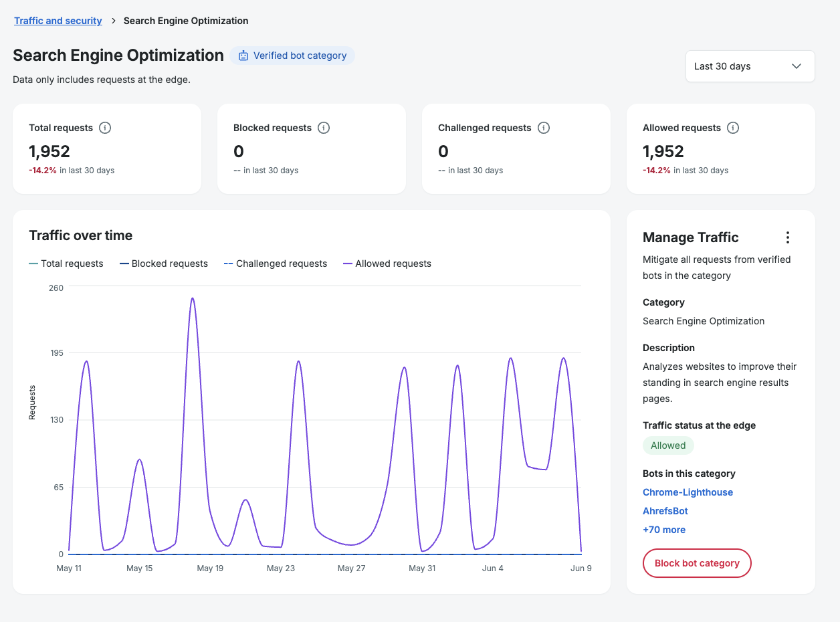Click the info icon beside Total requests
This screenshot has height=622, width=840.
pos(104,128)
